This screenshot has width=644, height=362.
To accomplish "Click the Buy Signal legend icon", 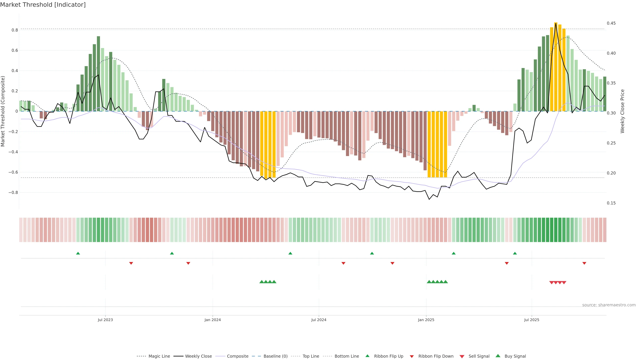I will coord(498,356).
